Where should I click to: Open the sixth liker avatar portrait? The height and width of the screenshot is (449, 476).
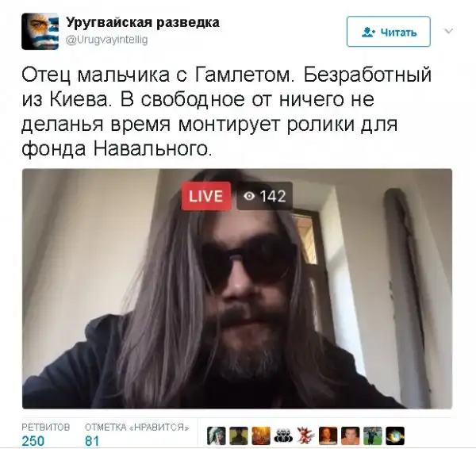[328, 436]
